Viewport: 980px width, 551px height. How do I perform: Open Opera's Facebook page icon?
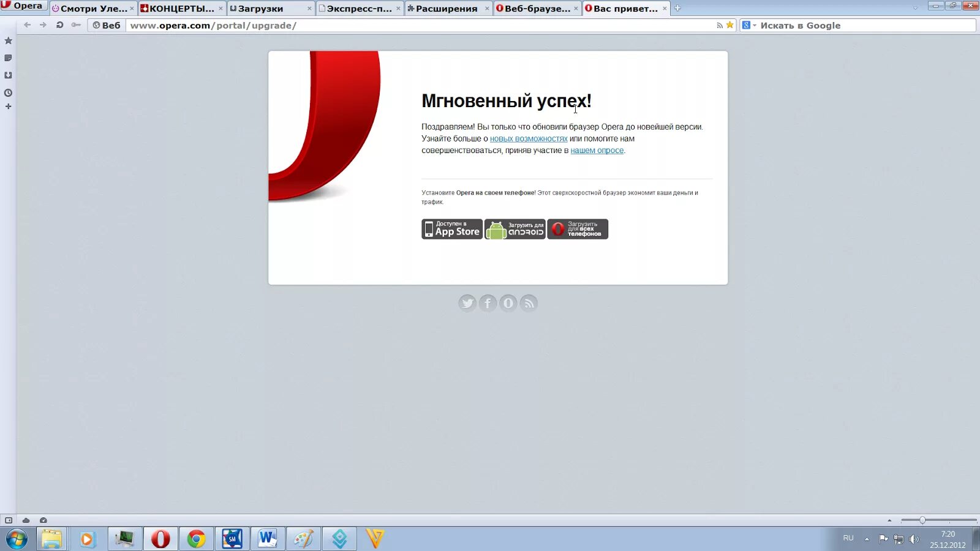[488, 303]
